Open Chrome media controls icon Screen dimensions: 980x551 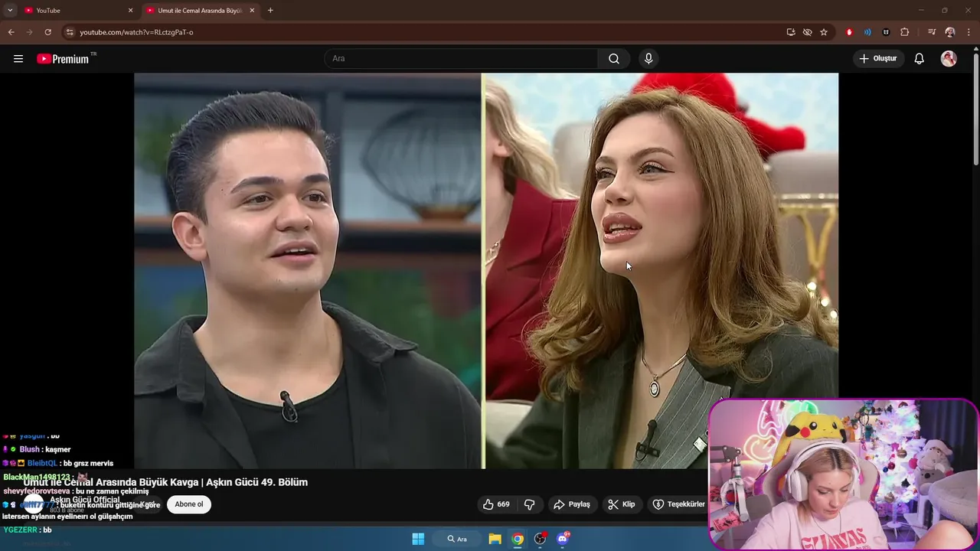(932, 32)
